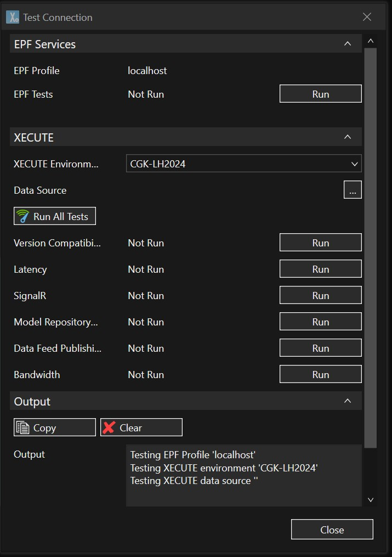This screenshot has height=557, width=392.
Task: Click the 'Data Source' label
Action: click(40, 190)
